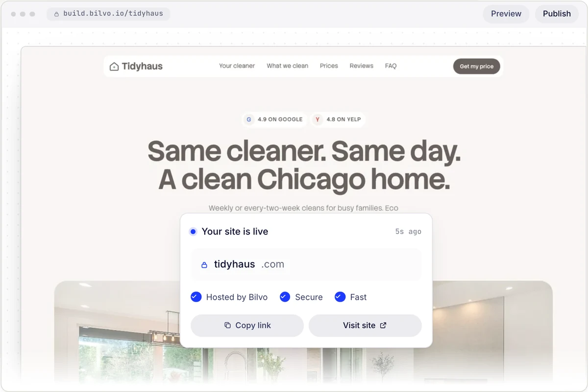Click the 4.9 ON GOOGLE text
Screen dimensions: 588x392
(280, 119)
